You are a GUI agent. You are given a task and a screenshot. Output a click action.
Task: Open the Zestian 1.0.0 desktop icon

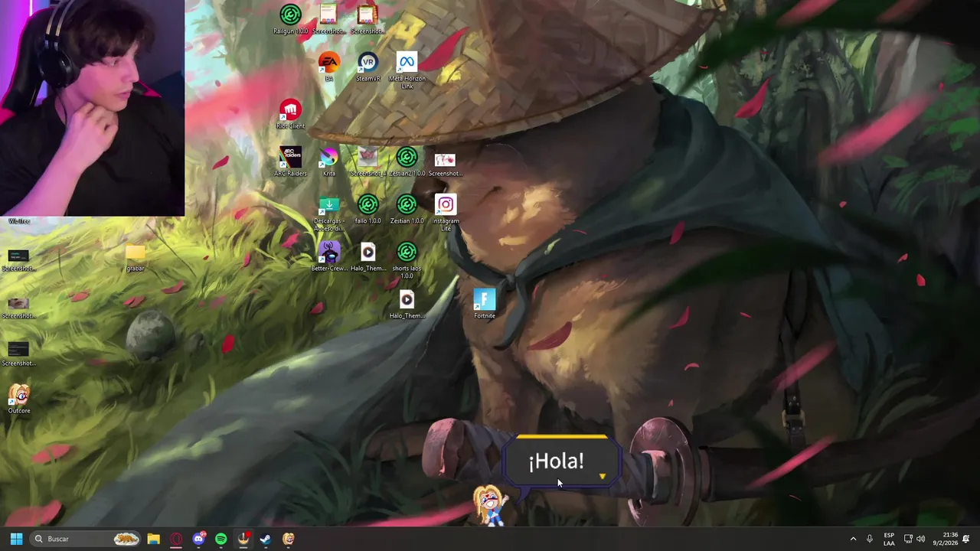point(407,210)
